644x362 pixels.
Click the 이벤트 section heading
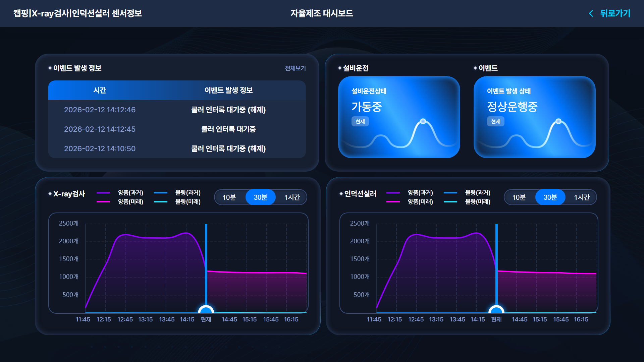[488, 68]
